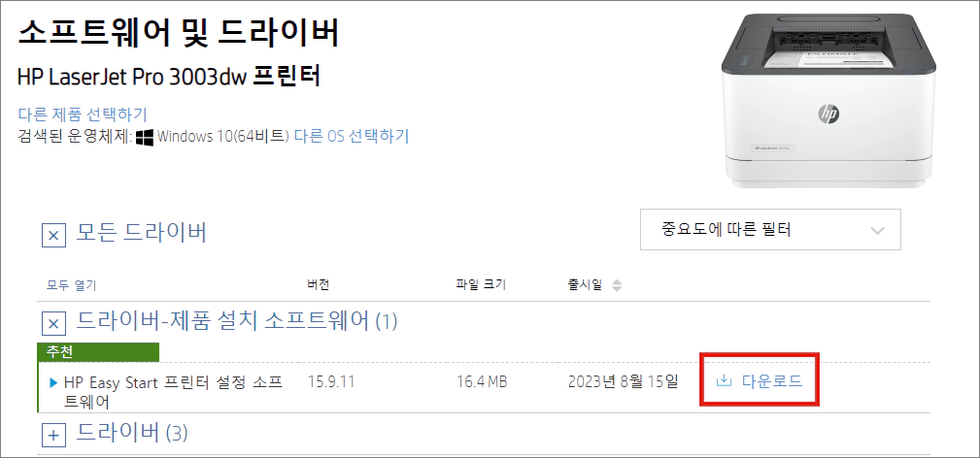Click the 다른 OS 선택하기 link
The height and width of the screenshot is (458, 980).
pos(352,136)
